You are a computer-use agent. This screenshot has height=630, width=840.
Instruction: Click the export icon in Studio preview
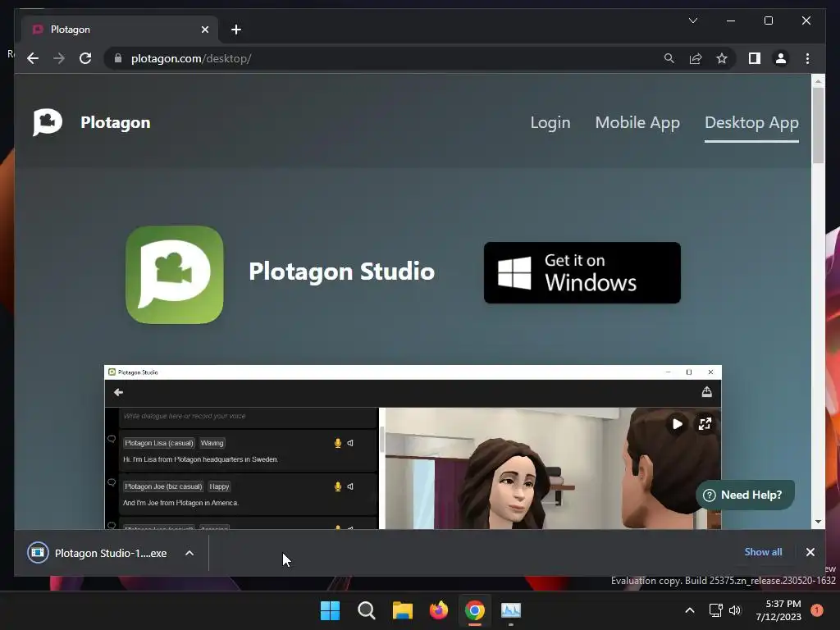click(706, 392)
